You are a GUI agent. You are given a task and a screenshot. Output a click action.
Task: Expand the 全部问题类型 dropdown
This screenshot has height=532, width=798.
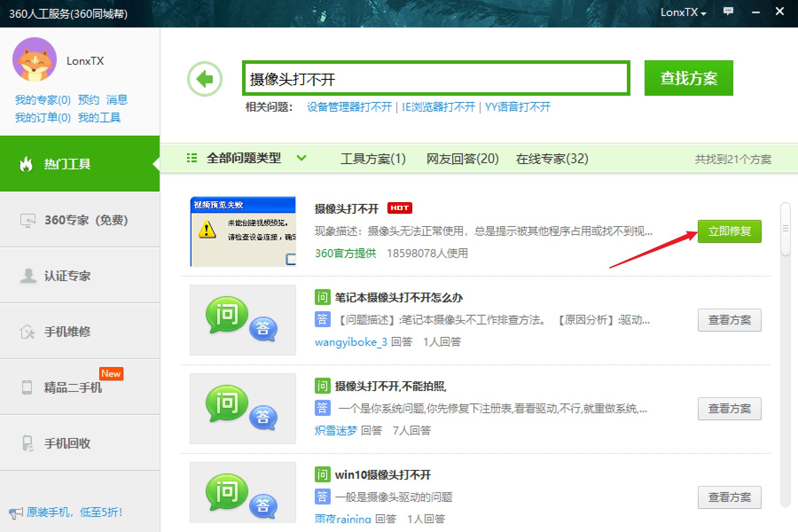coord(301,158)
